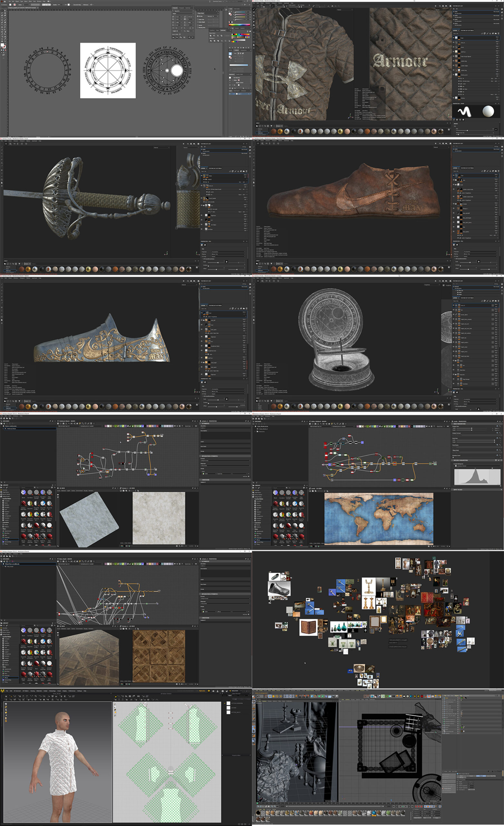Collapse the Filters group in the Globe library

click(253, 529)
